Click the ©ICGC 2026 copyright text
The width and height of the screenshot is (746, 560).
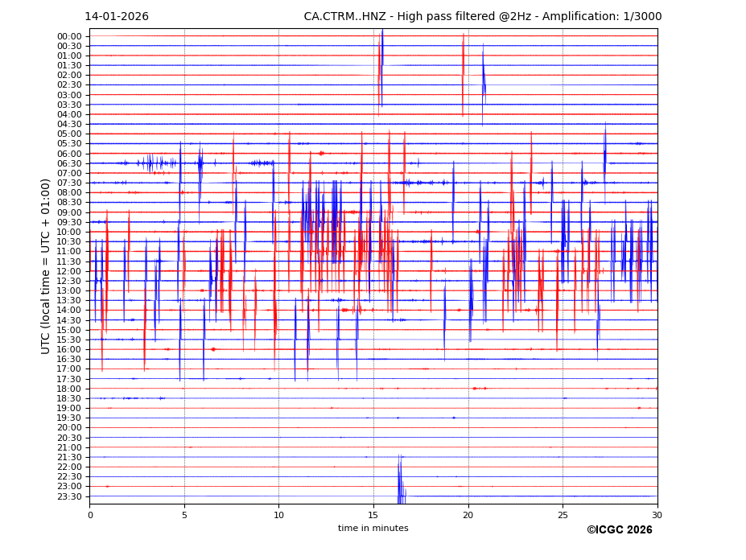[619, 530]
